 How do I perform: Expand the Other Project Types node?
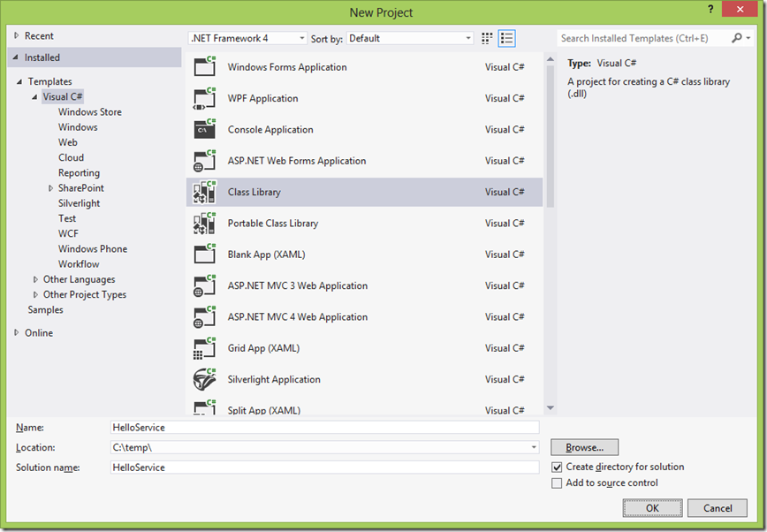(x=35, y=294)
